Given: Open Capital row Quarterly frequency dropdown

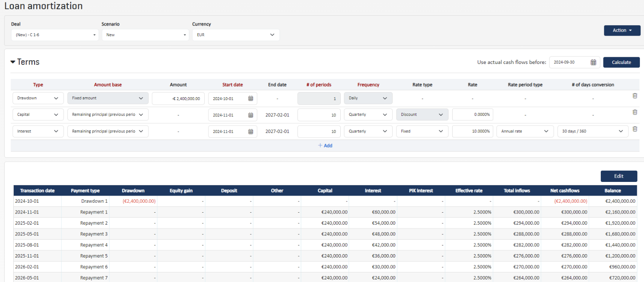Looking at the screenshot, I should [368, 115].
